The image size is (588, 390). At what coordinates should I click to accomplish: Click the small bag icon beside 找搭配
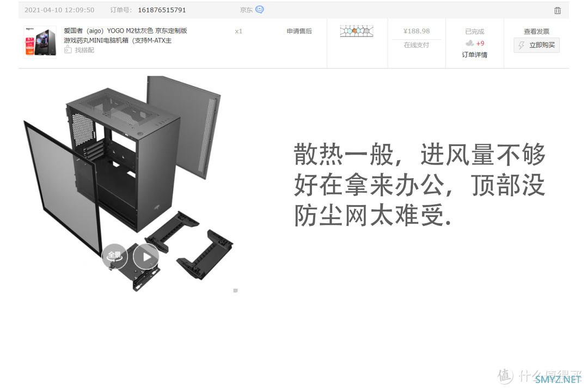click(68, 50)
